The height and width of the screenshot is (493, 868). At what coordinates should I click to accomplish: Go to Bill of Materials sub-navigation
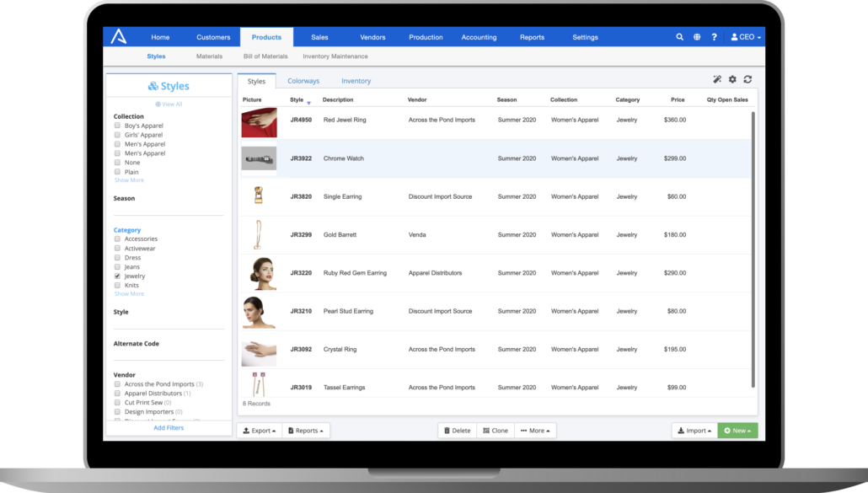pyautogui.click(x=265, y=56)
